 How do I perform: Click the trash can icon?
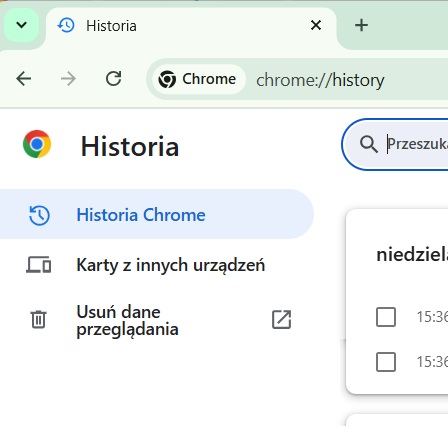38,319
